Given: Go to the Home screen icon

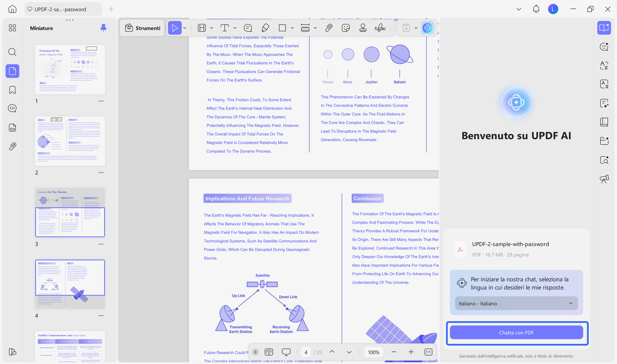Looking at the screenshot, I should click(x=12, y=9).
